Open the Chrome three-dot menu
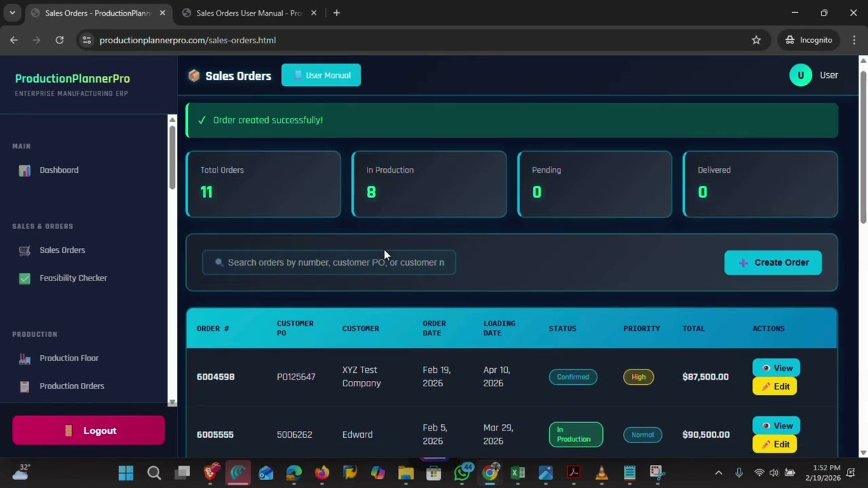The height and width of the screenshot is (488, 868). click(x=853, y=40)
